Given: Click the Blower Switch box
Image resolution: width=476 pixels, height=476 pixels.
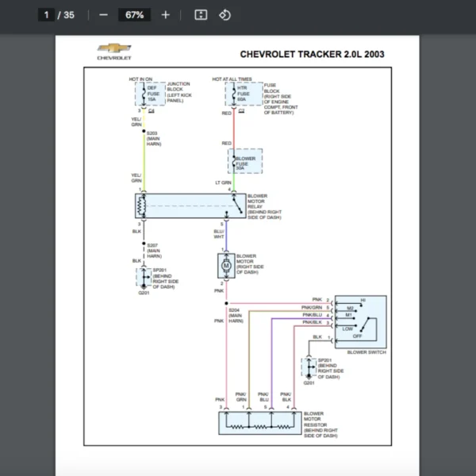Looking at the screenshot, I should (x=360, y=321).
